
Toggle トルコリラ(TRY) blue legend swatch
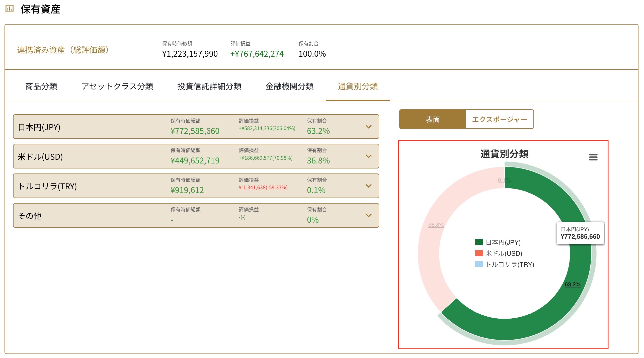click(479, 264)
